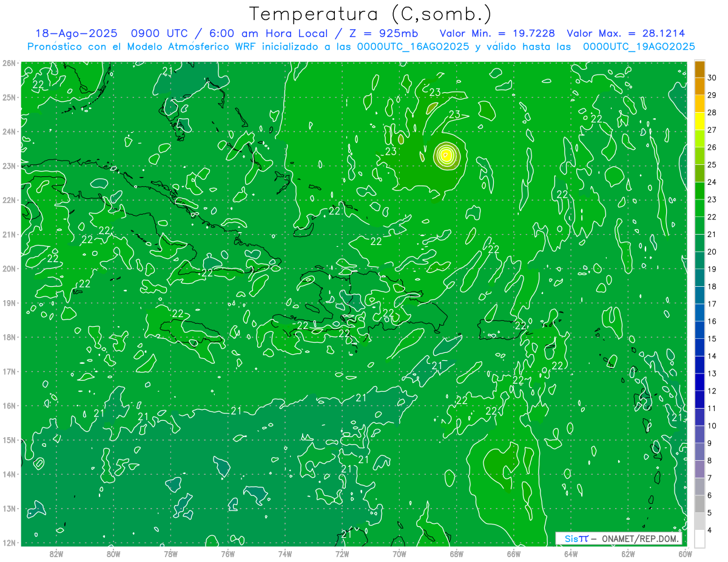Viewport: 728px width, 562px height.
Task: Click the 14N latitude axis label
Action: coord(9,474)
